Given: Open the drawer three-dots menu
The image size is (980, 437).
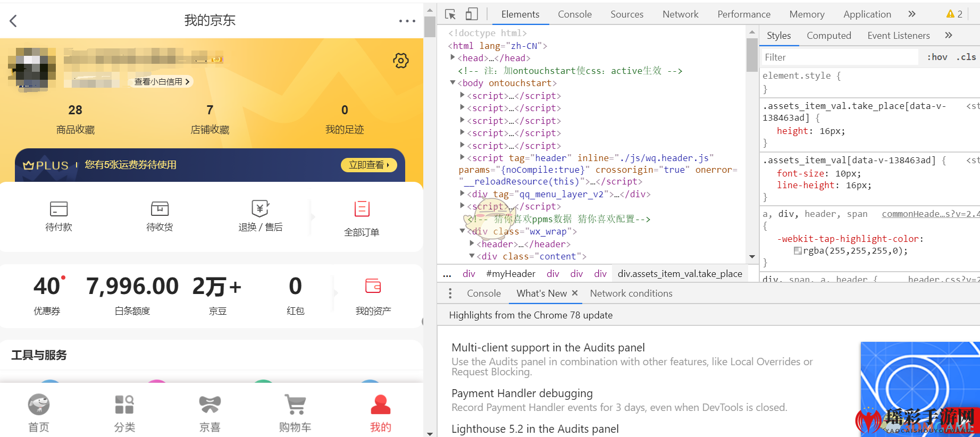Looking at the screenshot, I should coord(450,293).
